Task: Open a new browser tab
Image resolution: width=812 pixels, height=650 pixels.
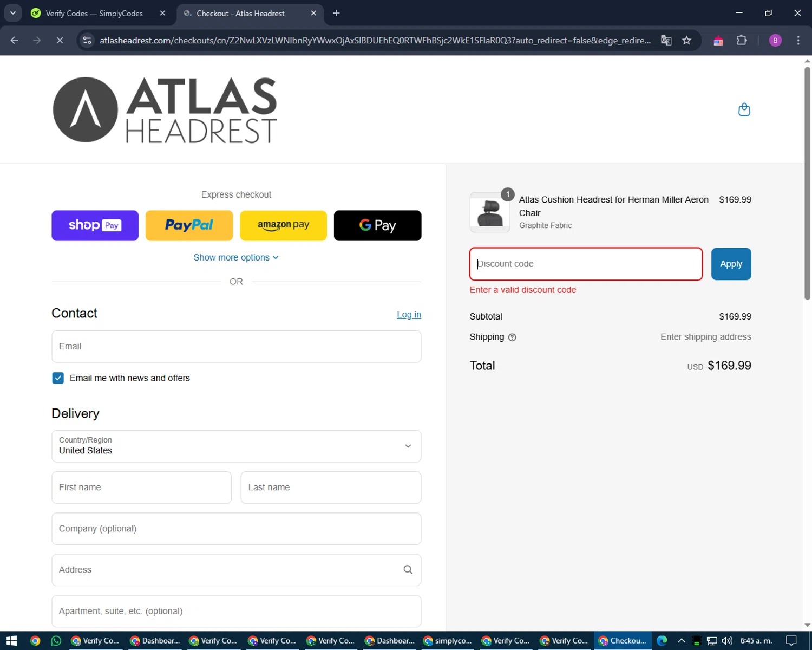Action: pos(336,13)
